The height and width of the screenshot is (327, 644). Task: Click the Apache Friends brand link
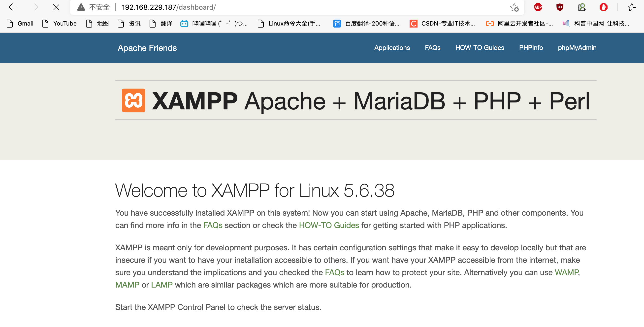[147, 48]
